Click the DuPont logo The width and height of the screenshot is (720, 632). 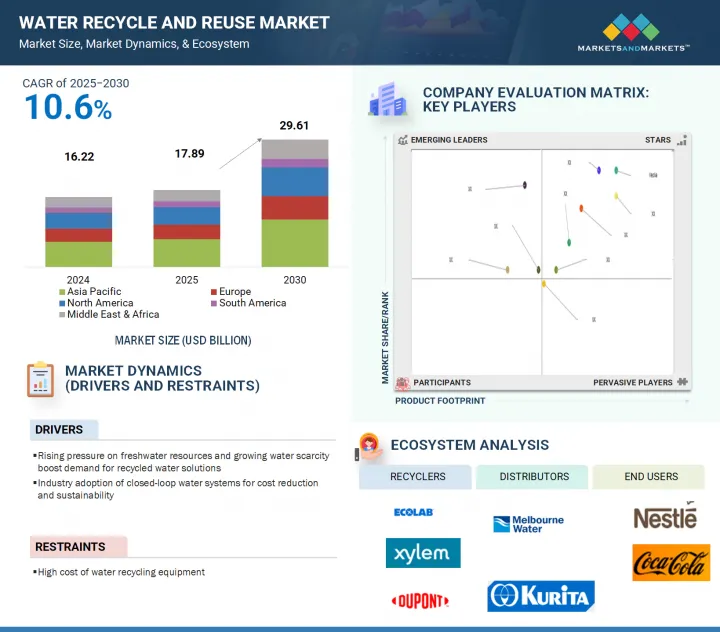click(x=420, y=600)
